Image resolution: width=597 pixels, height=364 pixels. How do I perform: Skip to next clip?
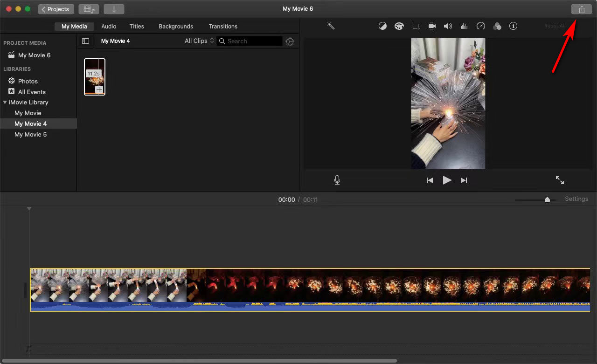point(464,180)
